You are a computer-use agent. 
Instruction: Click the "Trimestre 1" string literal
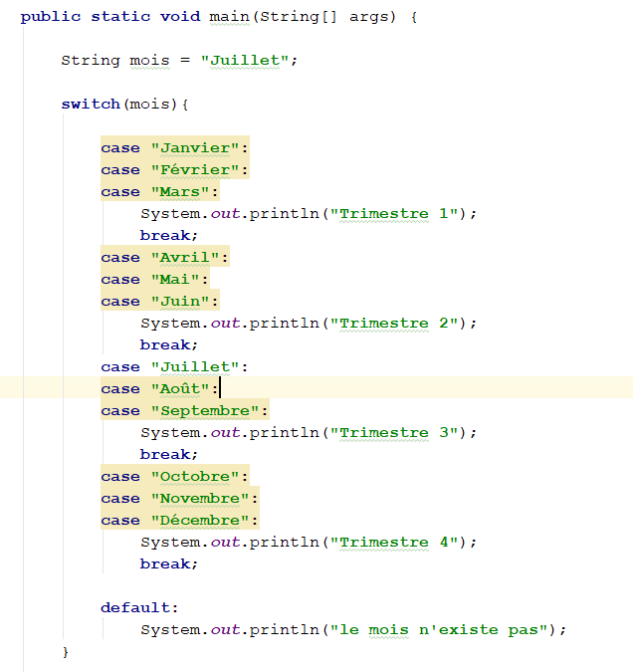point(393,213)
